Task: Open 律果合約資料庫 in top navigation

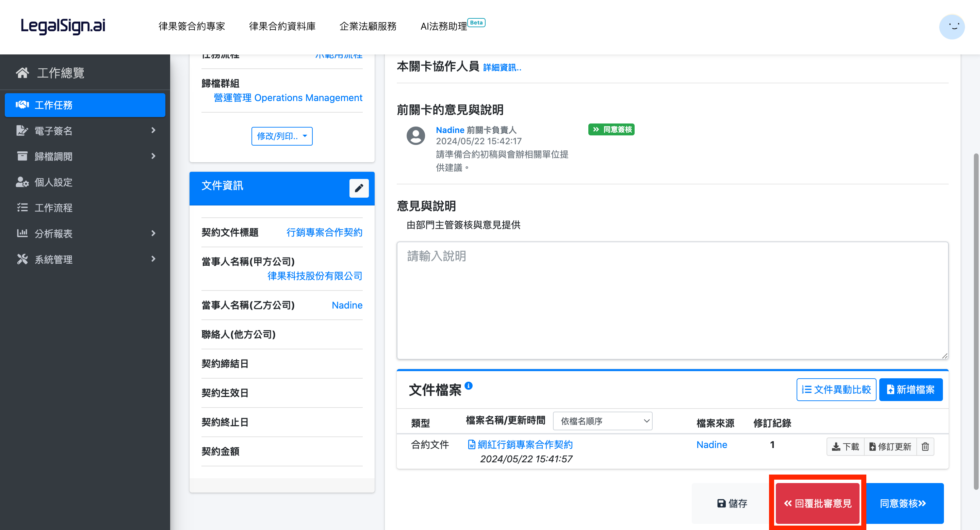Action: tap(282, 26)
